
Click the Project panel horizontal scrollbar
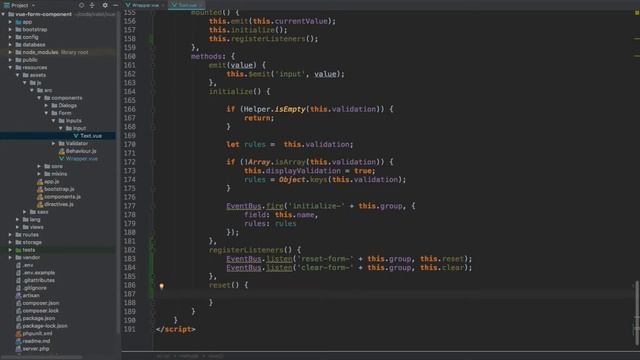tap(42, 357)
